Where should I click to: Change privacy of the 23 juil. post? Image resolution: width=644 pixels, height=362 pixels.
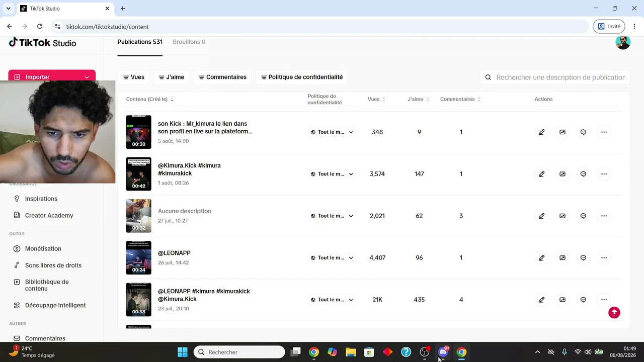(x=333, y=300)
